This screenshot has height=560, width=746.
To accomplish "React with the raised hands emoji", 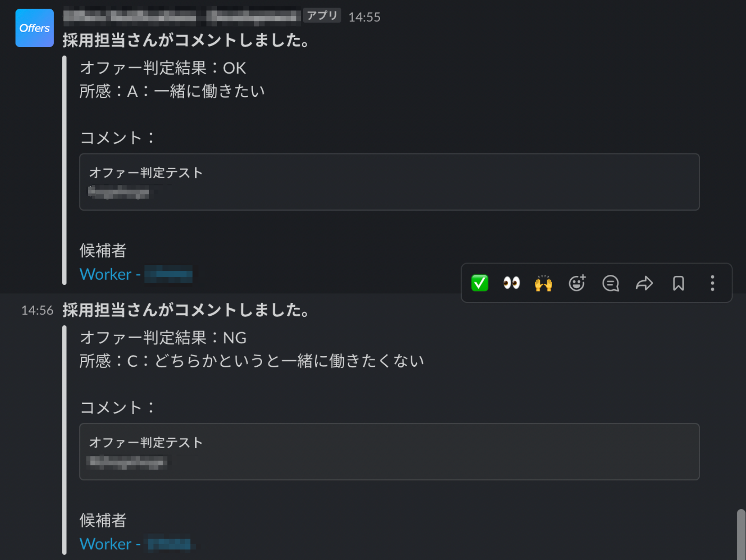I will (x=544, y=283).
